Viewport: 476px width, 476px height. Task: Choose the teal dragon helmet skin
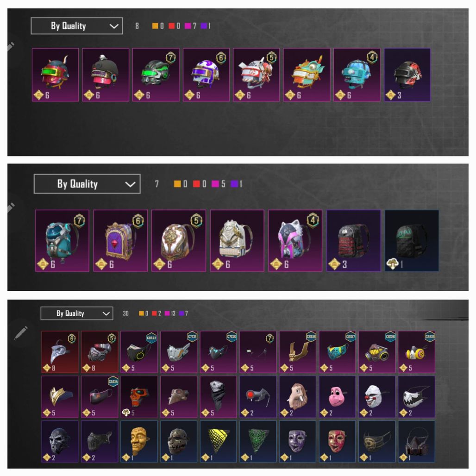pos(307,75)
